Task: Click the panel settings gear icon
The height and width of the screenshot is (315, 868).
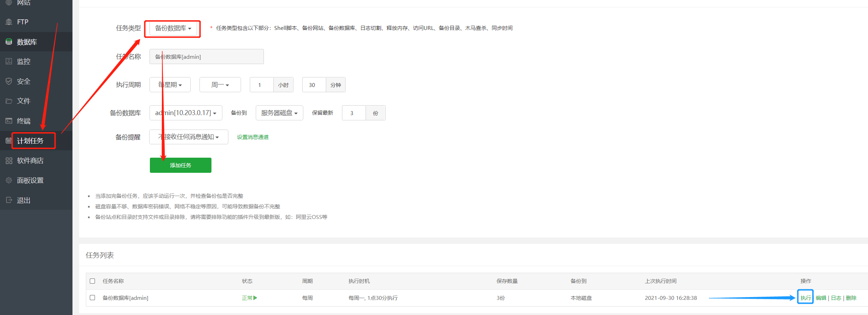Action: point(9,180)
